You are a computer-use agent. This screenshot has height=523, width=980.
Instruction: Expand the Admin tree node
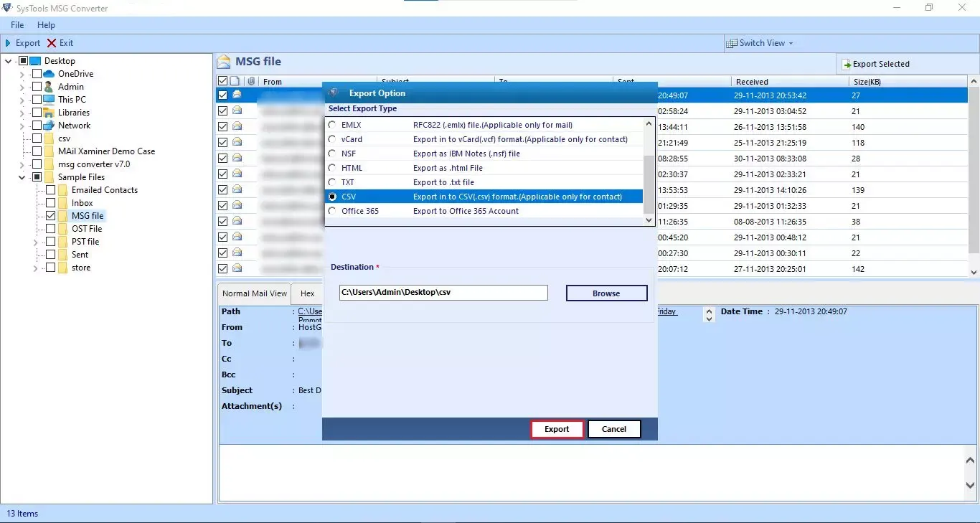[x=22, y=87]
